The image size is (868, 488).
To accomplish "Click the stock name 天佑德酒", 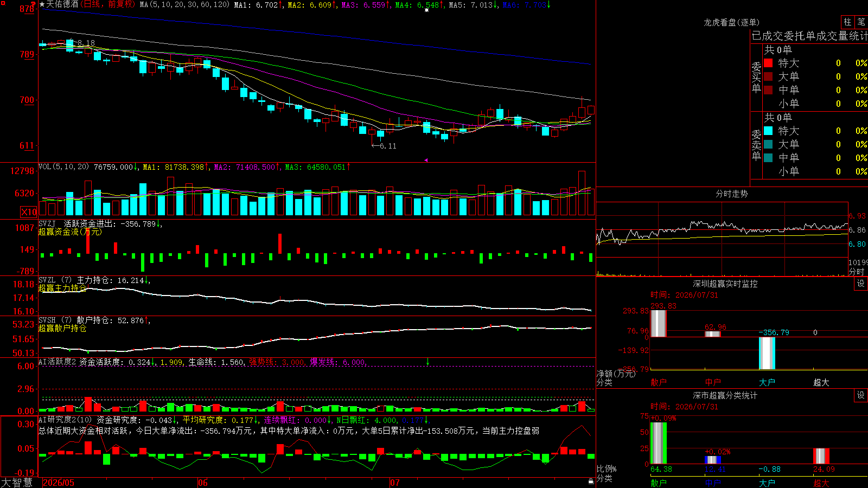I will click(x=62, y=4).
